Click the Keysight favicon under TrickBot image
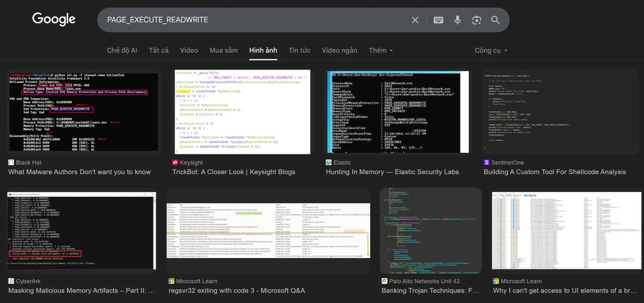Viewport: 644px width, 303px height. coord(175,162)
